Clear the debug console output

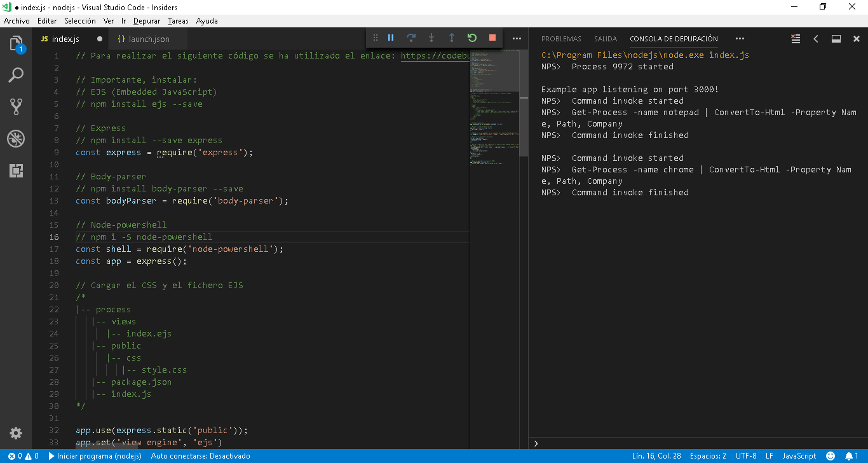point(796,39)
